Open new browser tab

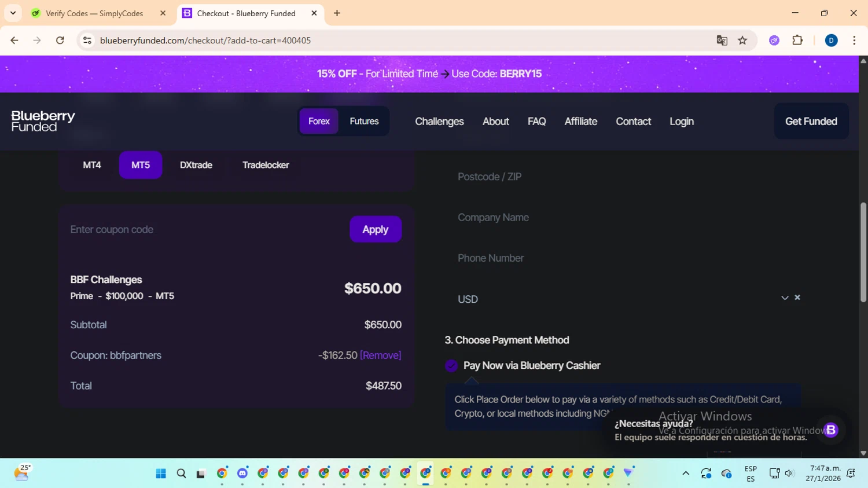pyautogui.click(x=337, y=13)
